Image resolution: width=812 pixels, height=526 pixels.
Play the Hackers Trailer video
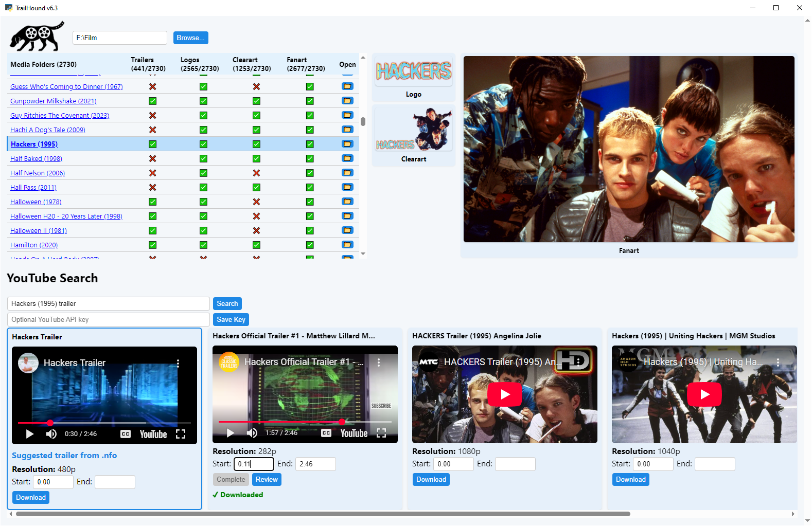(30, 434)
